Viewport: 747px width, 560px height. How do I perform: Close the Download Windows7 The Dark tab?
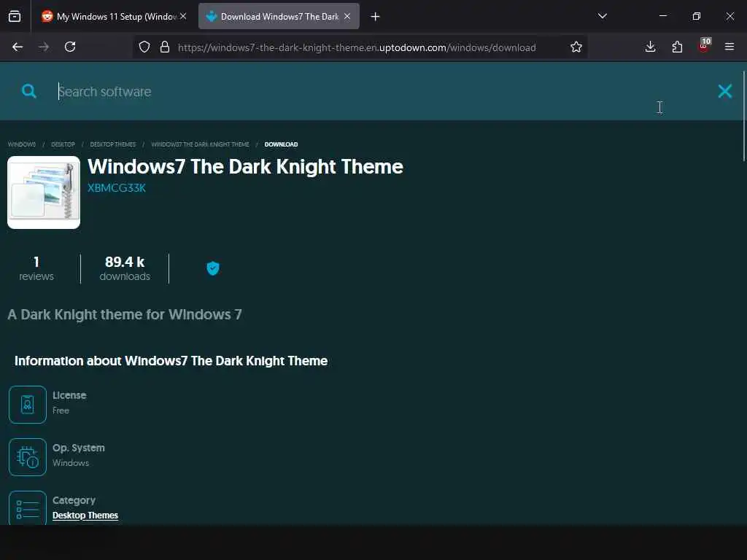tap(347, 16)
